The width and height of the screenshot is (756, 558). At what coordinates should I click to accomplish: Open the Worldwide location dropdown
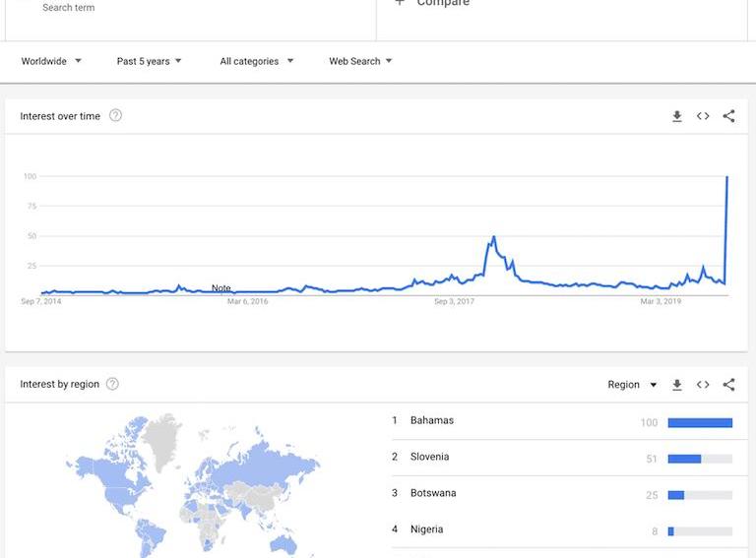51,61
